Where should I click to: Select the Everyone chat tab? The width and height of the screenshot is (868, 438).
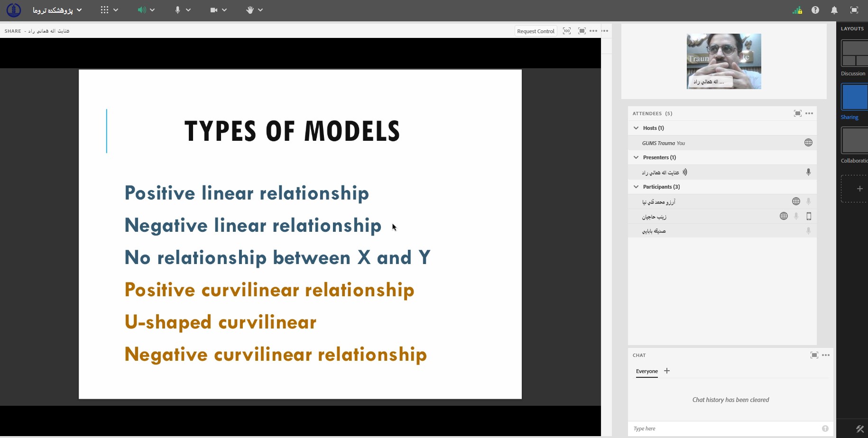647,371
